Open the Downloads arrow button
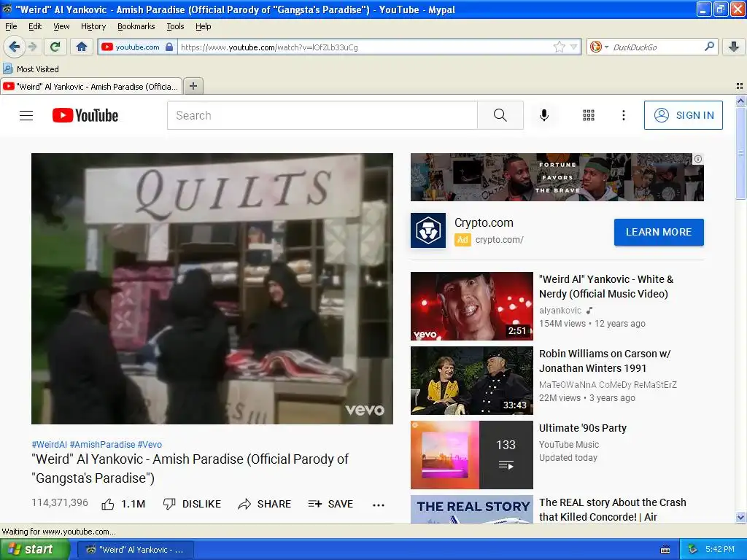Screen dimensions: 747x560 click(734, 47)
